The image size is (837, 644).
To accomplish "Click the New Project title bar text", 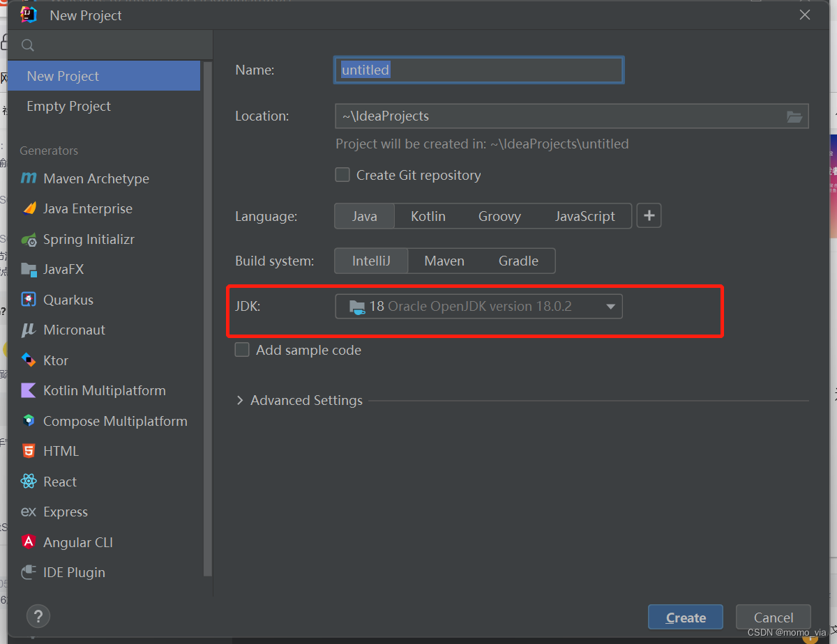I will point(86,15).
